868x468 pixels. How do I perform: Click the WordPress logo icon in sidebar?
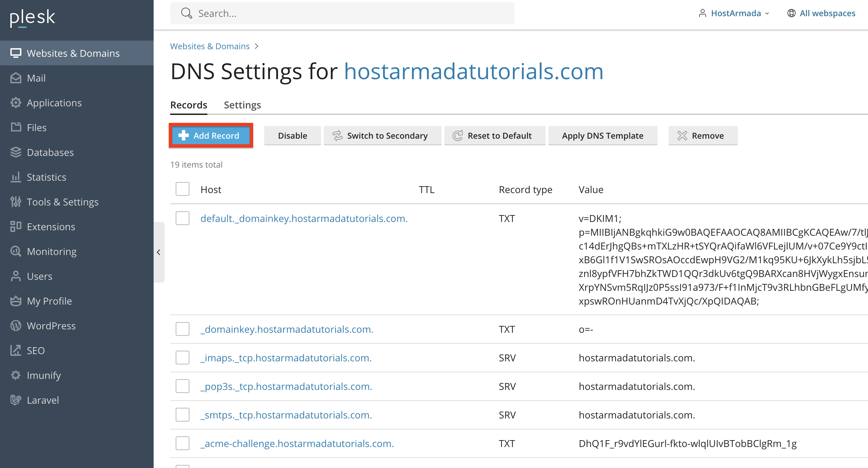(x=16, y=326)
